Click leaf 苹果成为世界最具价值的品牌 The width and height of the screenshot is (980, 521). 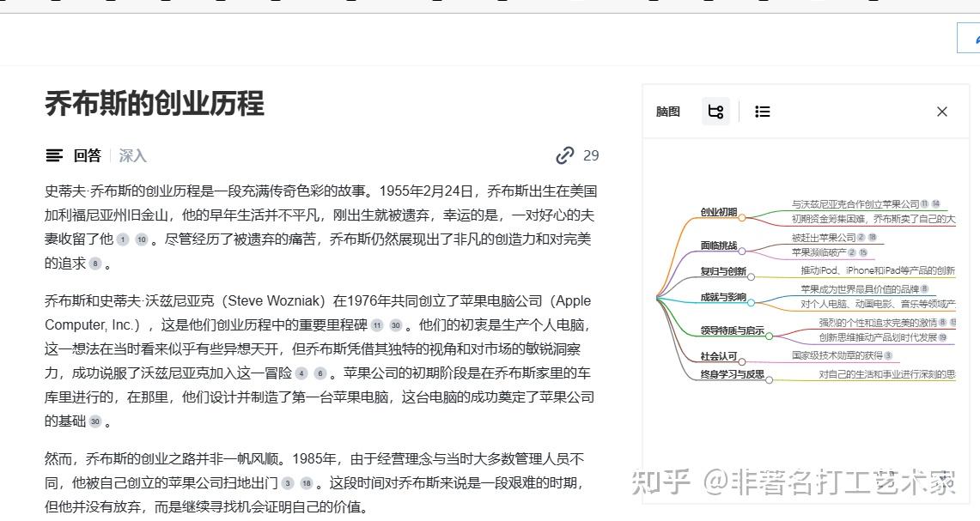click(860, 289)
